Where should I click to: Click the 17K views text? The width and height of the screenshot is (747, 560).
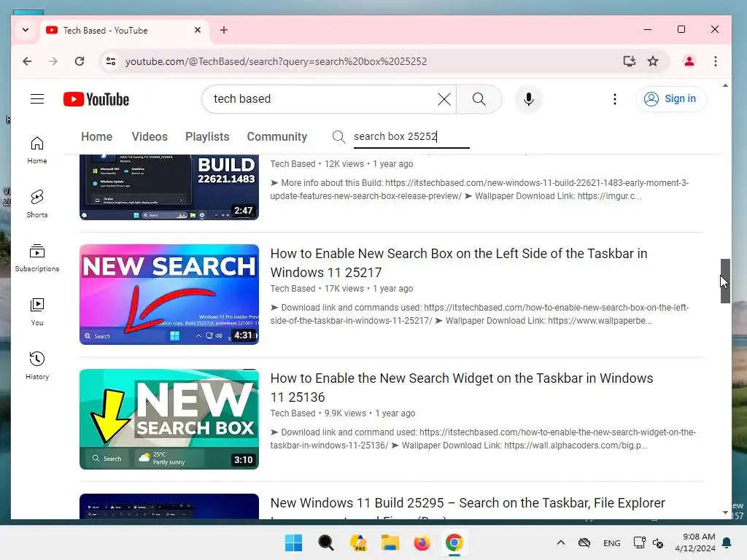tap(344, 289)
